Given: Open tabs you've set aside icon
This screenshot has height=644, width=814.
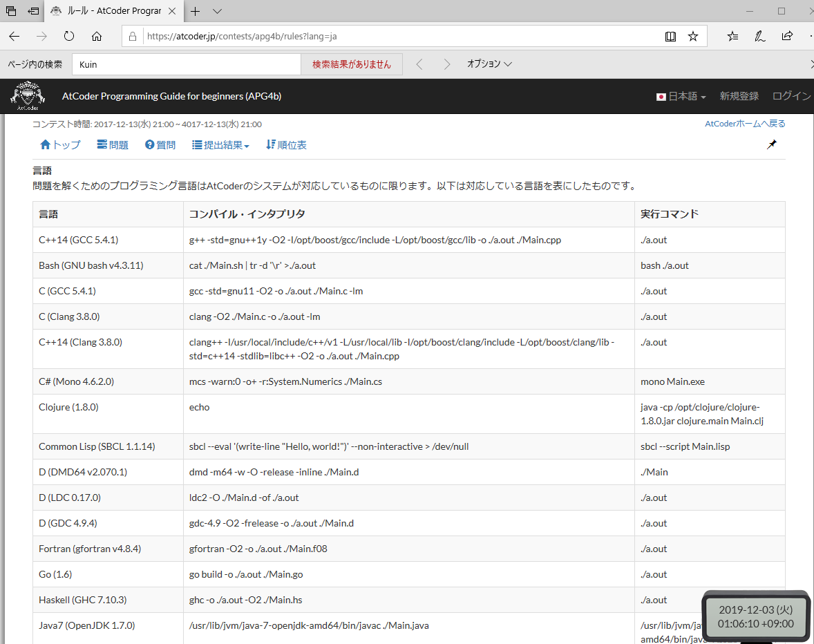Looking at the screenshot, I should tap(11, 11).
